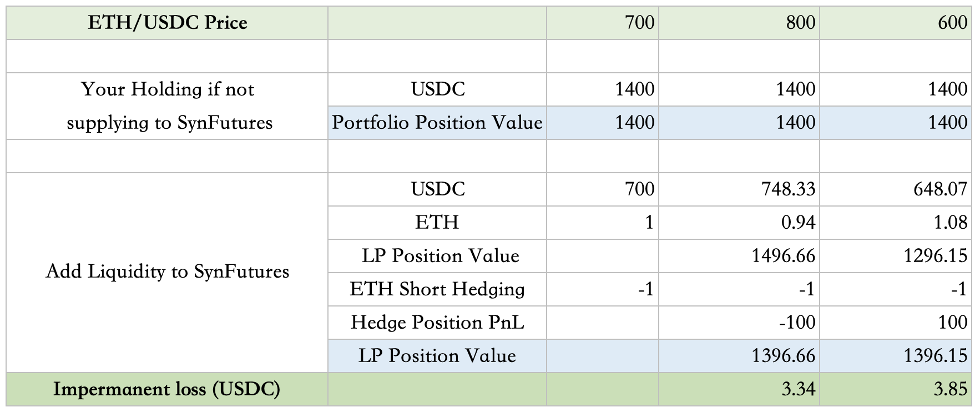The height and width of the screenshot is (412, 980).
Task: Select the 648.07 USDC value cell
Action: coord(896,189)
